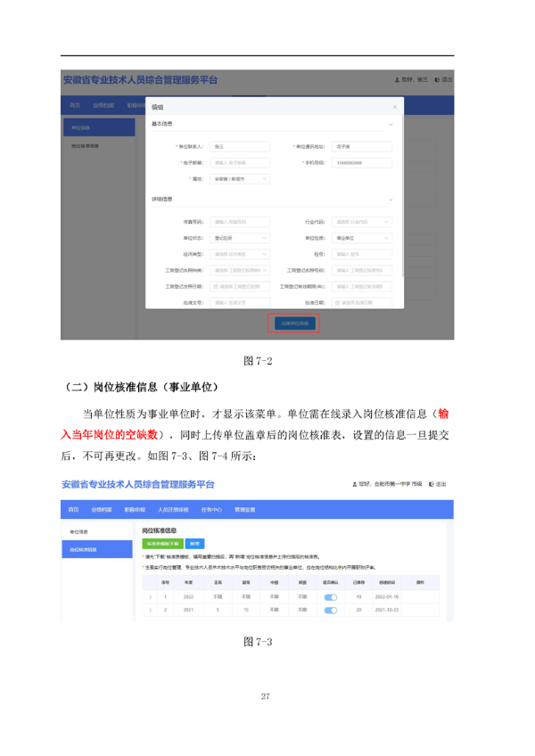
Task: Toggle 是否确认 switch for the 2022 row
Action: (331, 596)
